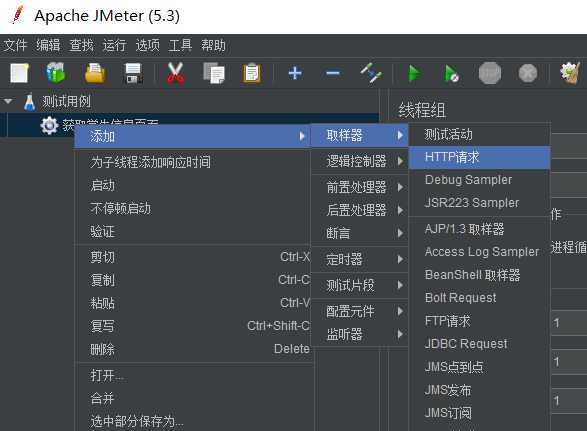587x431 pixels.
Task: Open the Templates toolbar icon
Action: [56, 72]
